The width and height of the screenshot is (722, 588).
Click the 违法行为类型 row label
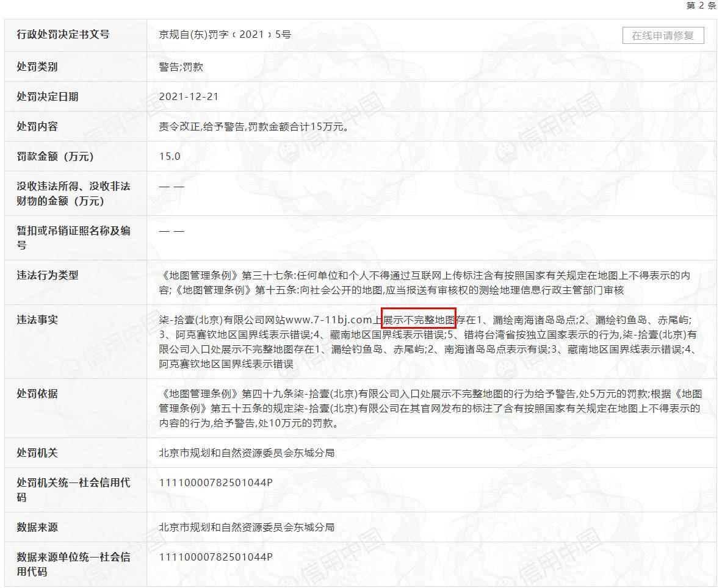coord(48,276)
